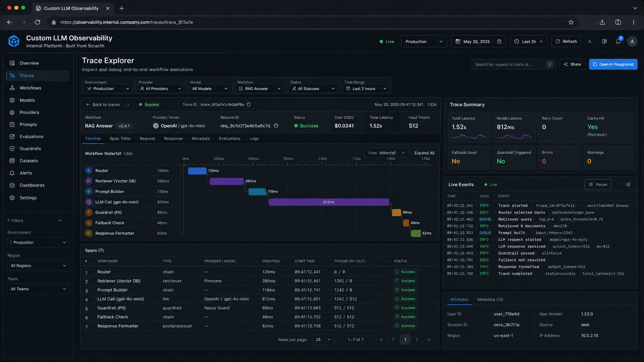
Task: Click the Live badge in the Live Events panel
Action: (490, 184)
